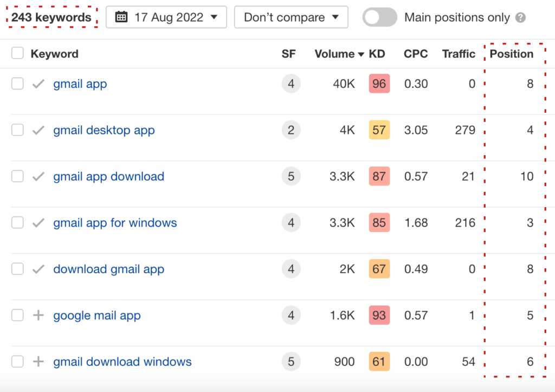This screenshot has width=555, height=392.
Task: Click the Position column header
Action: [x=511, y=54]
